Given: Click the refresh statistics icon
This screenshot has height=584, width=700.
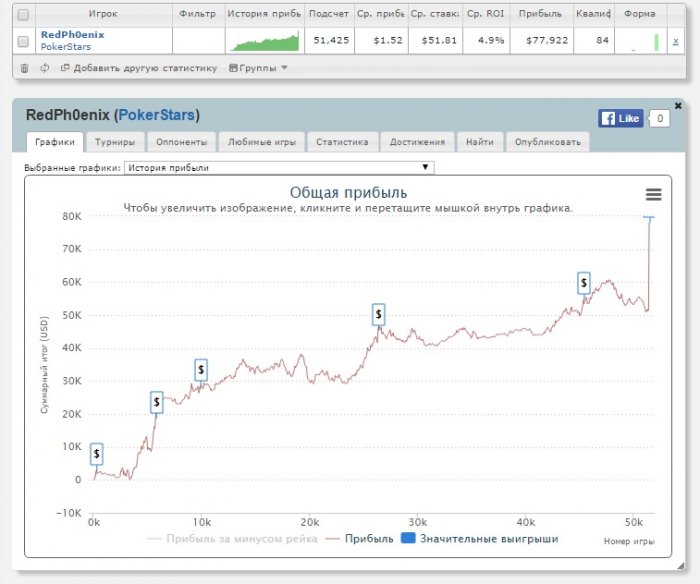Looking at the screenshot, I should click(x=44, y=68).
